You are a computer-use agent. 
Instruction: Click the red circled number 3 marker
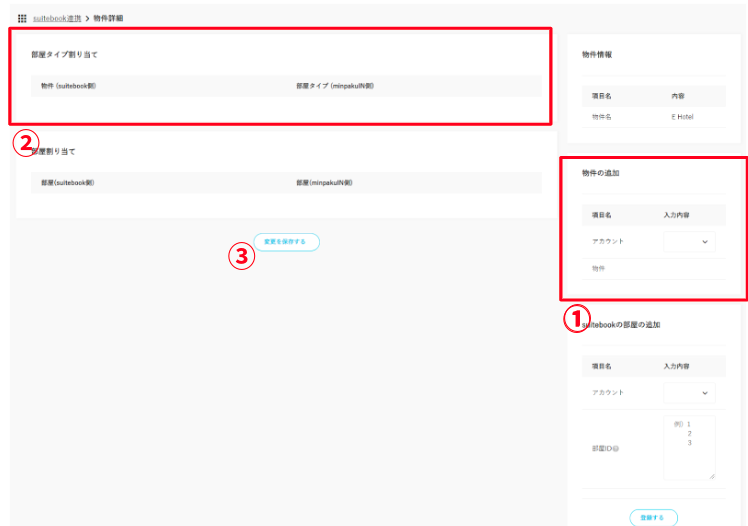[x=241, y=256]
